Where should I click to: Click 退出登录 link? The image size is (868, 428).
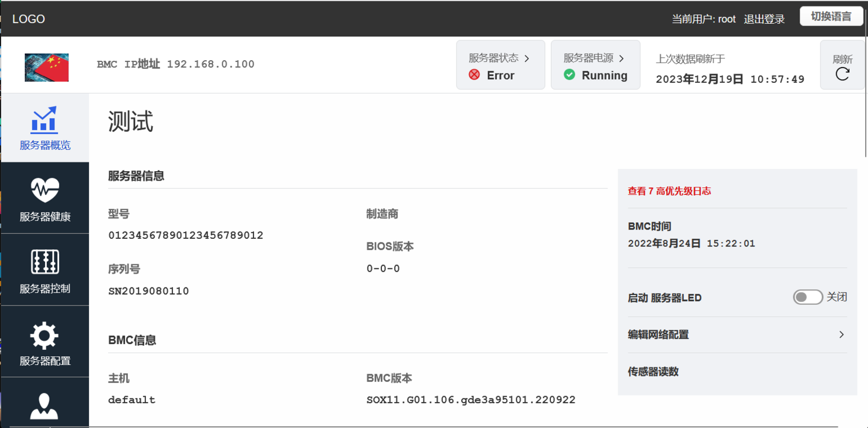pos(764,19)
